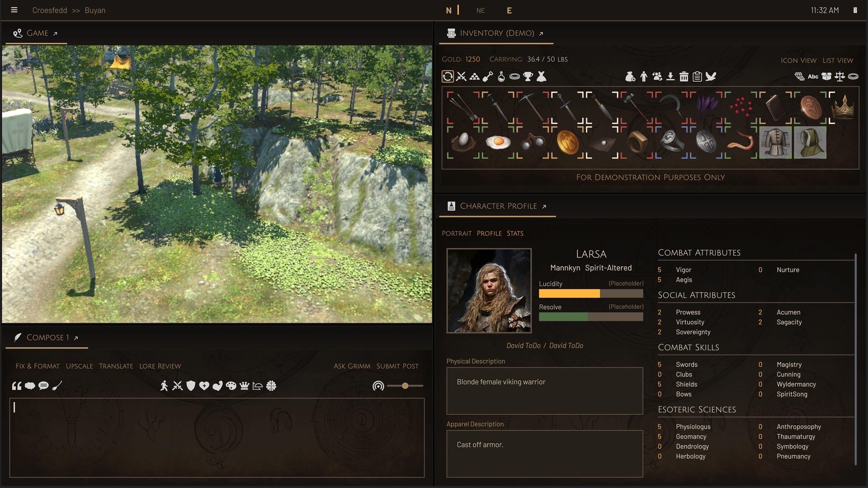This screenshot has height=488, width=868.
Task: Expand the Character Profile panel
Action: click(x=544, y=206)
